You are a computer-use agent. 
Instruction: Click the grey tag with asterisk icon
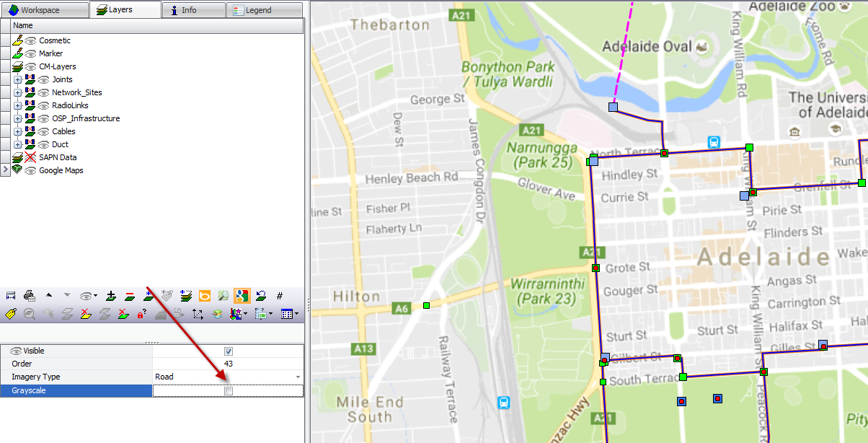coord(167,296)
